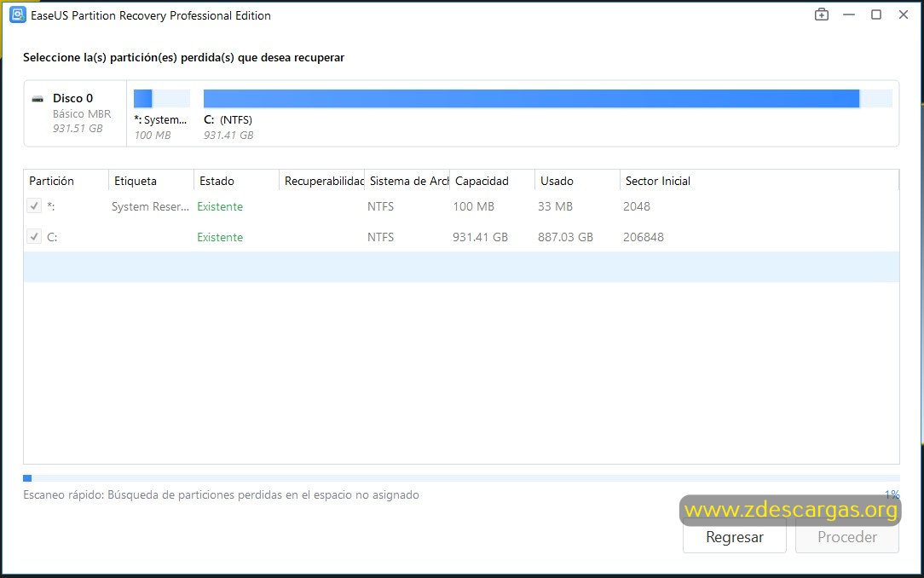924x578 pixels.
Task: Click Existente status in the *: row
Action: click(220, 206)
